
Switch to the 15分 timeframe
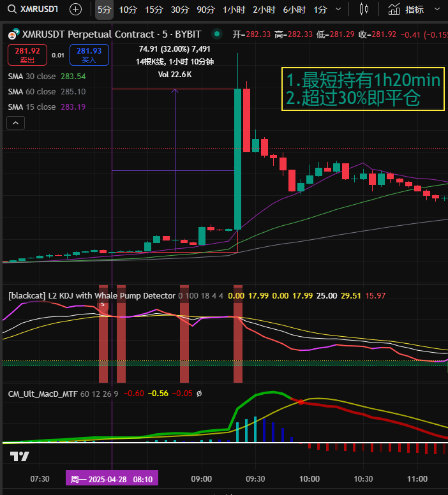click(x=154, y=10)
